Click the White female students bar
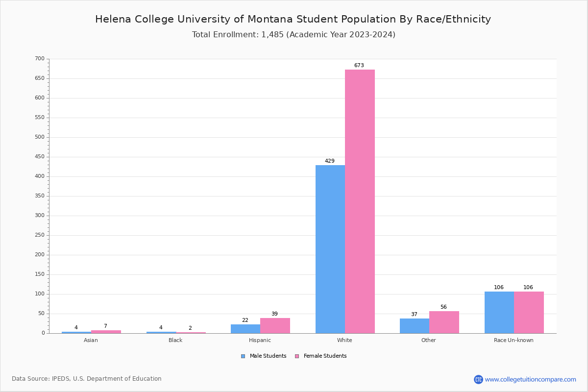This screenshot has height=392, width=588. 360,201
